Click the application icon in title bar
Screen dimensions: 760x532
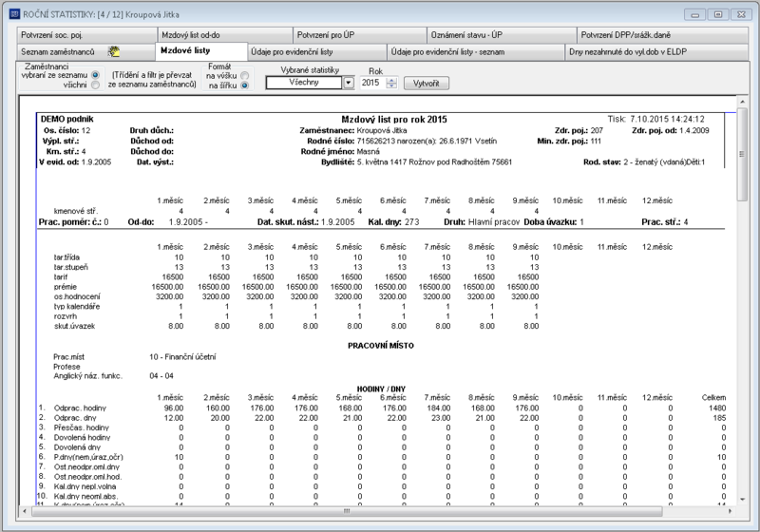pyautogui.click(x=14, y=14)
